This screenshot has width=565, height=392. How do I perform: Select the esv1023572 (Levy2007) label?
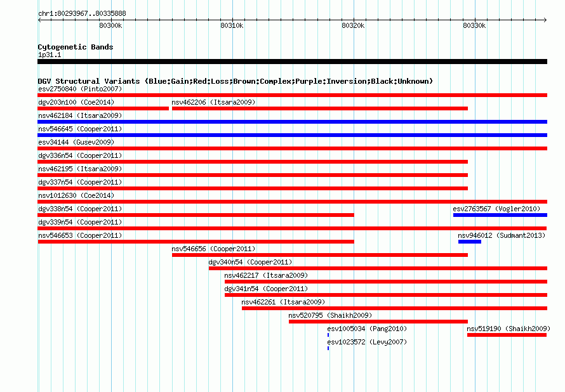367,342
